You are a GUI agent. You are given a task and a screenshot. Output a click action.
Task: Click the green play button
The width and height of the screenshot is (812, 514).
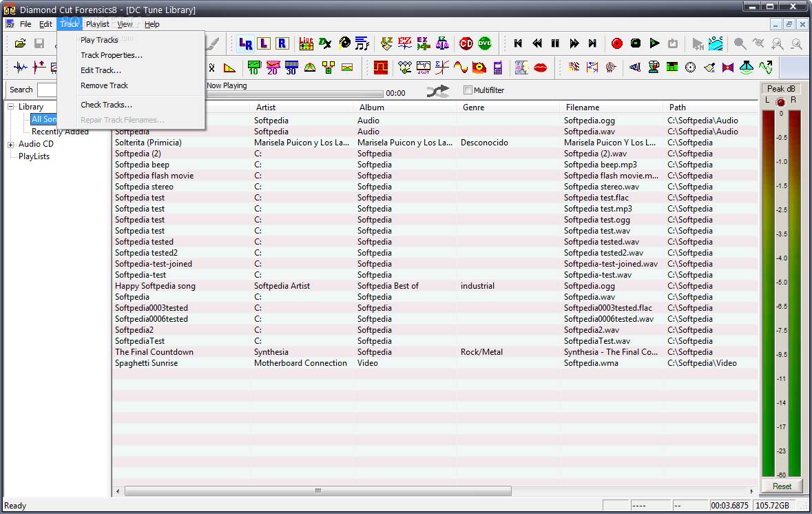654,43
